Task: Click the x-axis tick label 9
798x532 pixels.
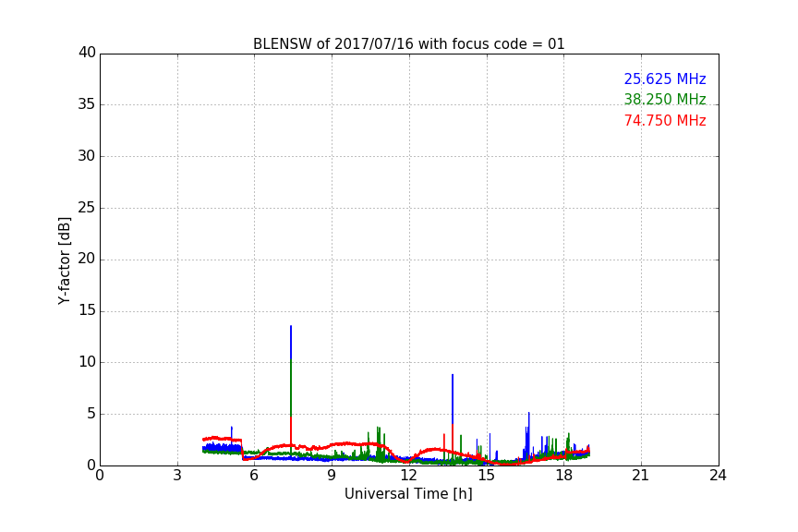Action: coord(332,476)
